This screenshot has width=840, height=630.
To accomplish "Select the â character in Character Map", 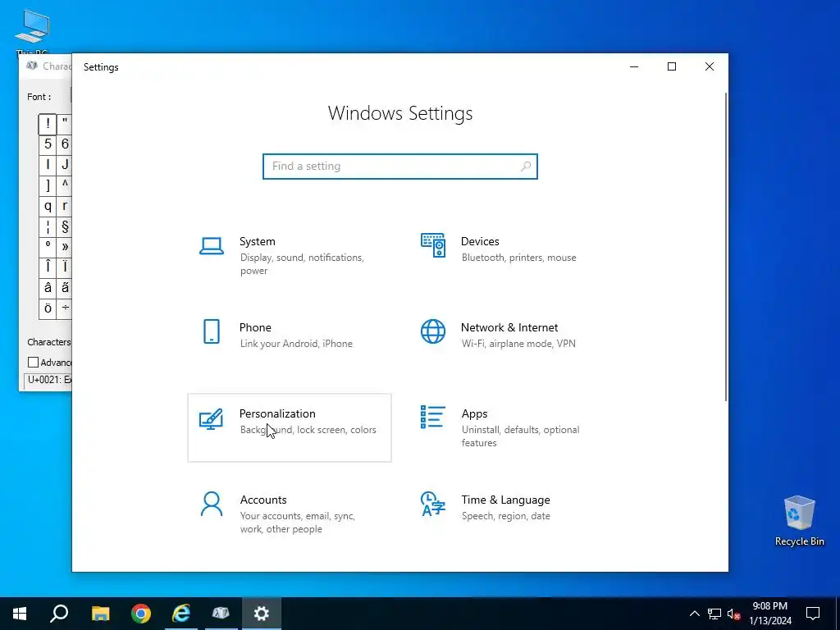I will (x=48, y=288).
